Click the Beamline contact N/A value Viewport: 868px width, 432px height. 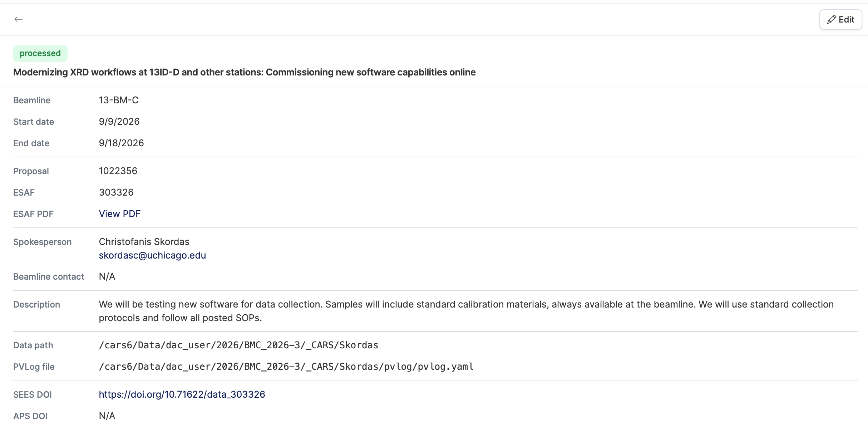pyautogui.click(x=107, y=276)
